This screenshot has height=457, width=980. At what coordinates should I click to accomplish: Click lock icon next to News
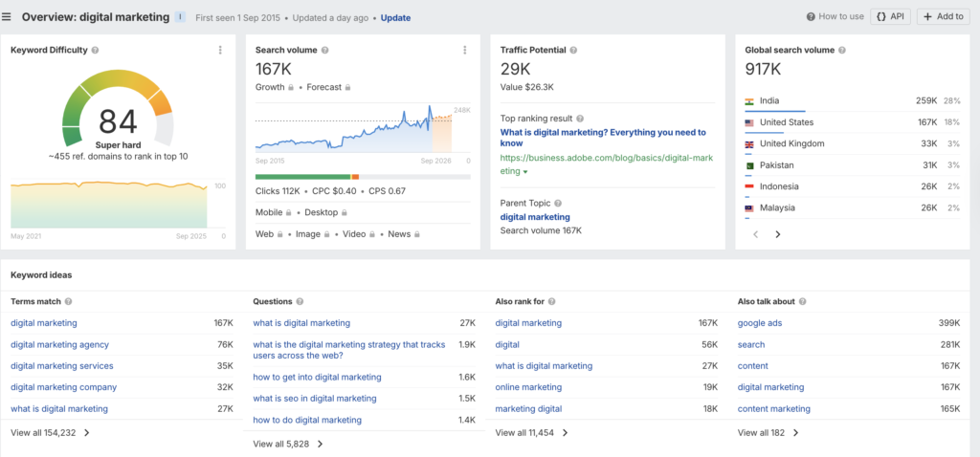417,235
